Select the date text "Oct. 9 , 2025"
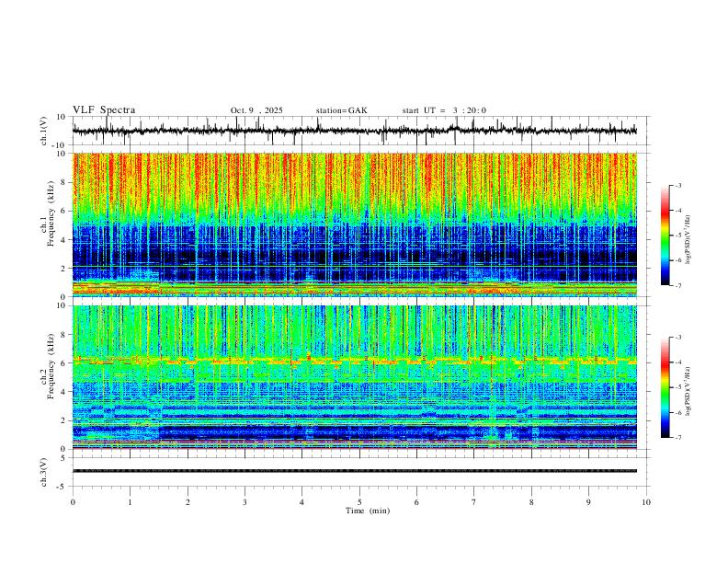 256,110
